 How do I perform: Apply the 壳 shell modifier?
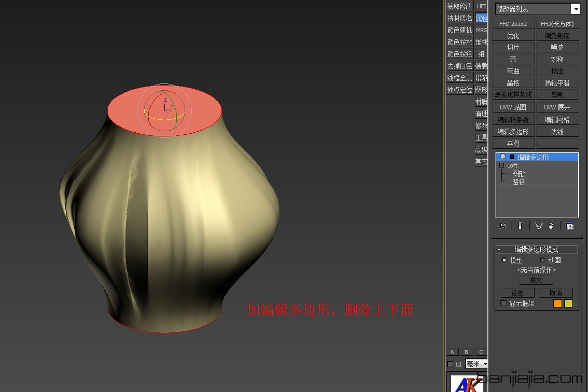click(x=513, y=59)
